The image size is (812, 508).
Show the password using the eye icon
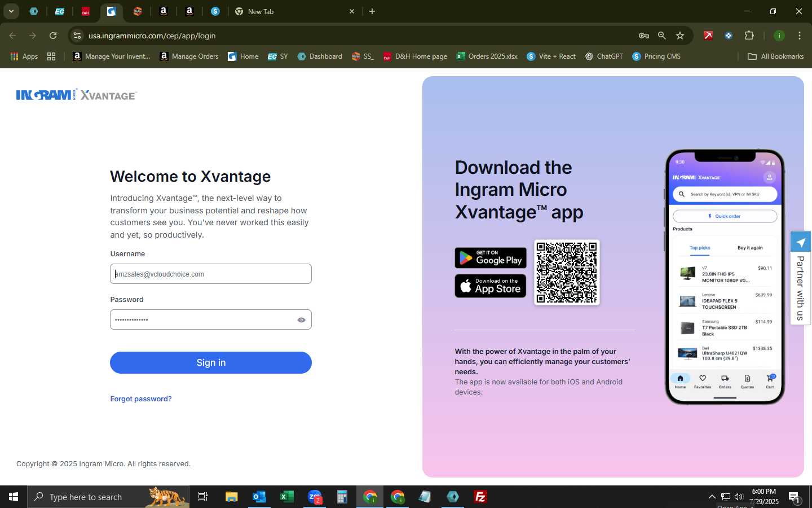[301, 320]
